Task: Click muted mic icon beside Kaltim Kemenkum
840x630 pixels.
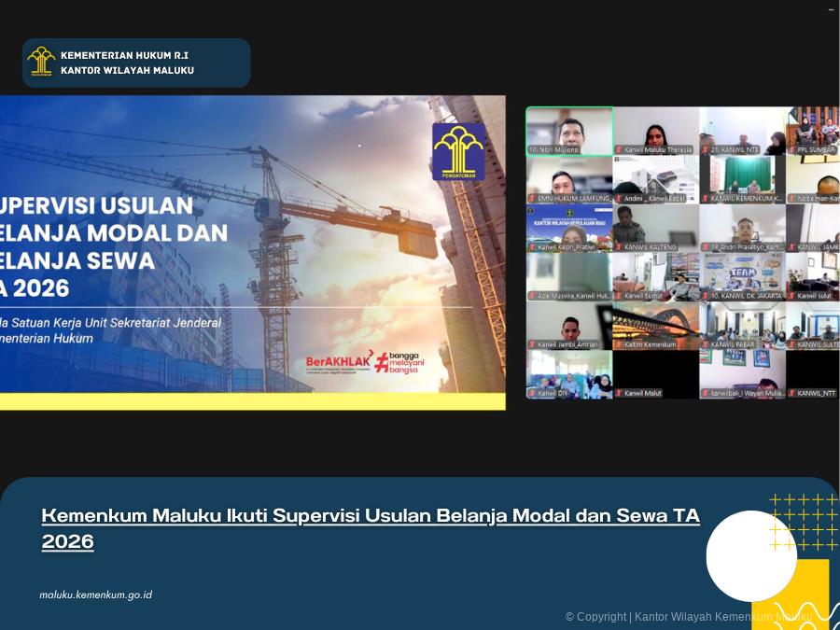Action: pyautogui.click(x=619, y=344)
